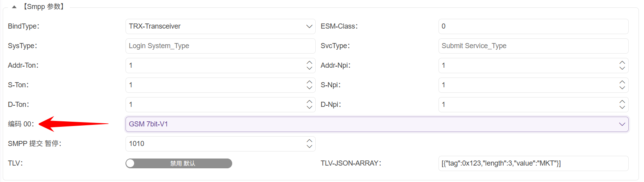
Task: Open the BindType TRX-Transceiver dropdown
Action: pyautogui.click(x=220, y=26)
